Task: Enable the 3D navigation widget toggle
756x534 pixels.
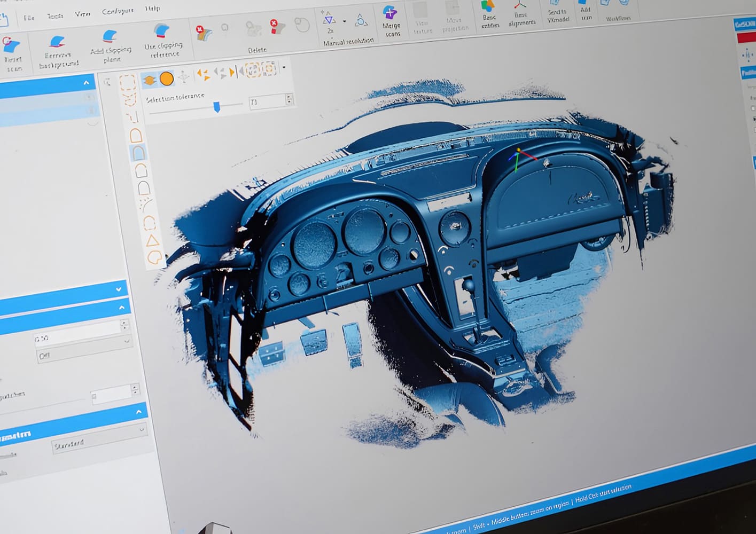Action: click(183, 77)
